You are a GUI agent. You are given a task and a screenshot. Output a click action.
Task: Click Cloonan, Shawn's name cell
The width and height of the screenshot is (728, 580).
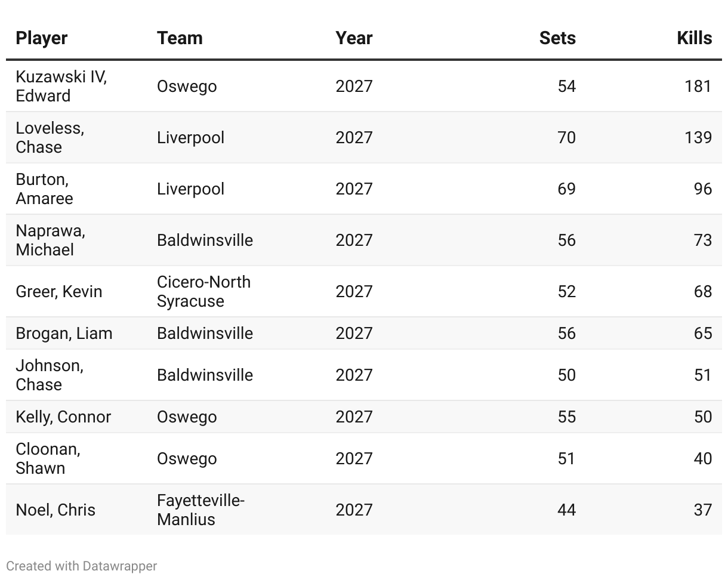[48, 459]
